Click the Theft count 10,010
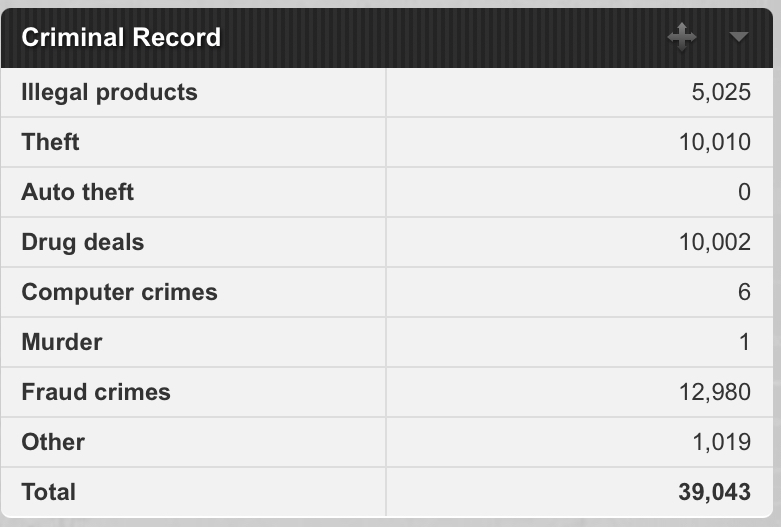 click(715, 142)
